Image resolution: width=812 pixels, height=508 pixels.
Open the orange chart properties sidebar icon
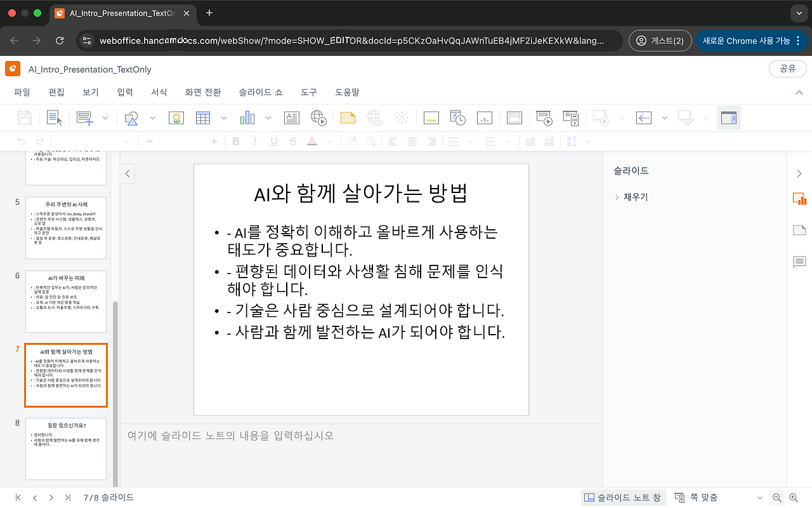click(x=799, y=199)
